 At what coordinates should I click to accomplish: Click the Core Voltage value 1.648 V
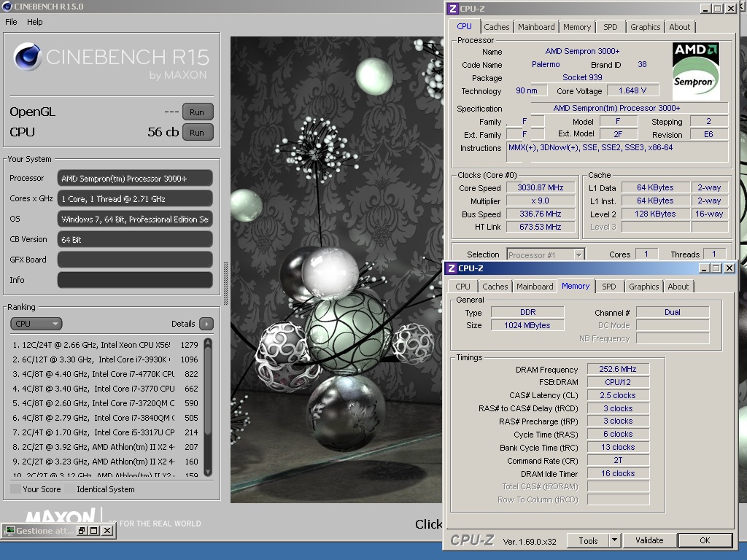632,90
